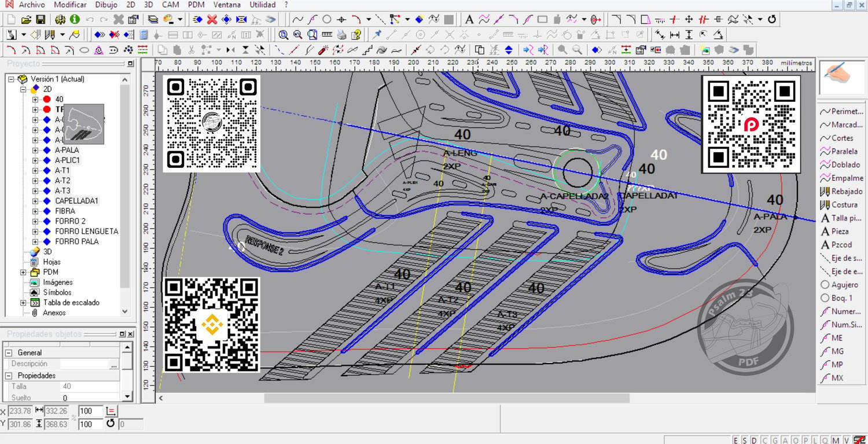Image resolution: width=868 pixels, height=444 pixels.
Task: Select the freehand curve tool
Action: tap(298, 20)
